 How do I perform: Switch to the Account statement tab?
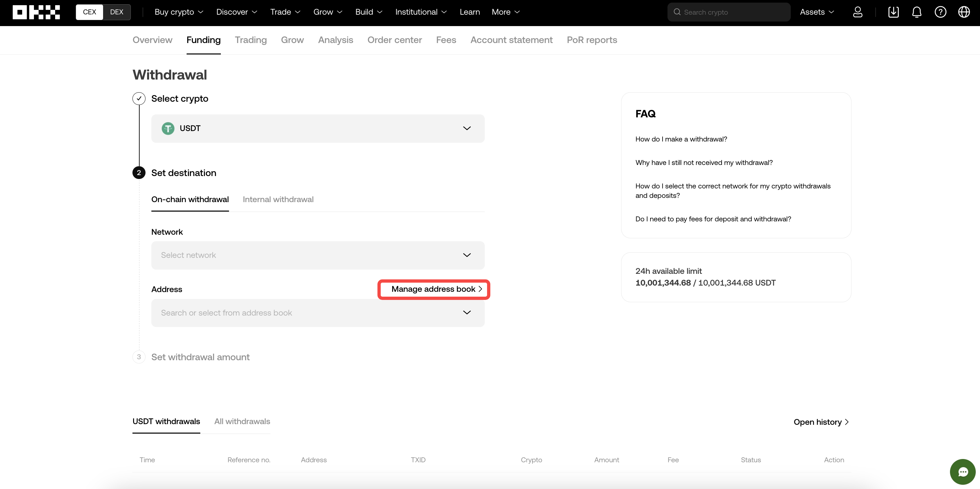point(511,40)
